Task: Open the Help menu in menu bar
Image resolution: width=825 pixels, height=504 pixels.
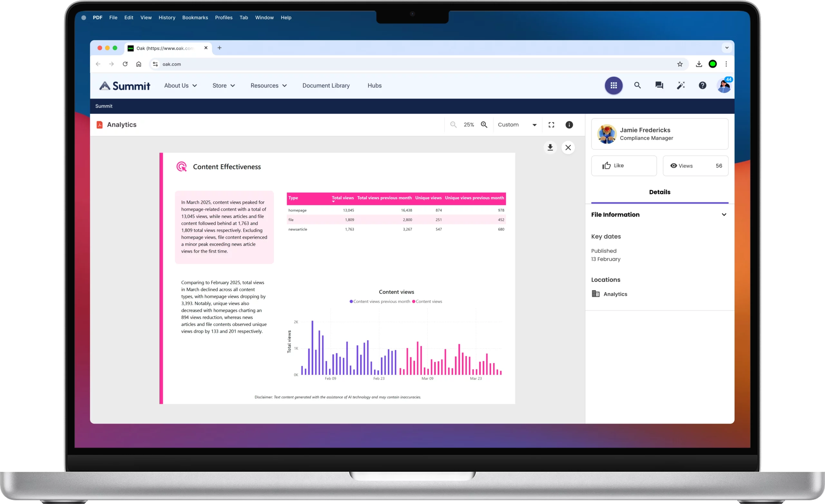Action: tap(286, 17)
